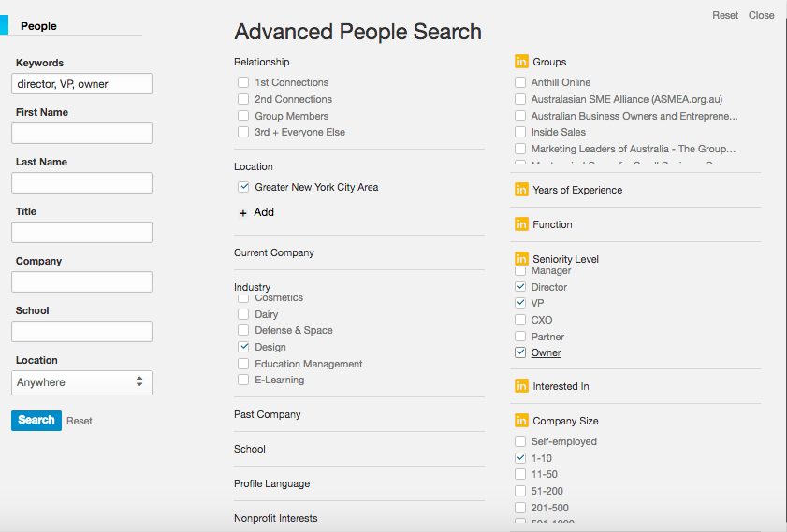The image size is (787, 532).
Task: Uncheck the Owner seniority checkbox
Action: click(520, 352)
